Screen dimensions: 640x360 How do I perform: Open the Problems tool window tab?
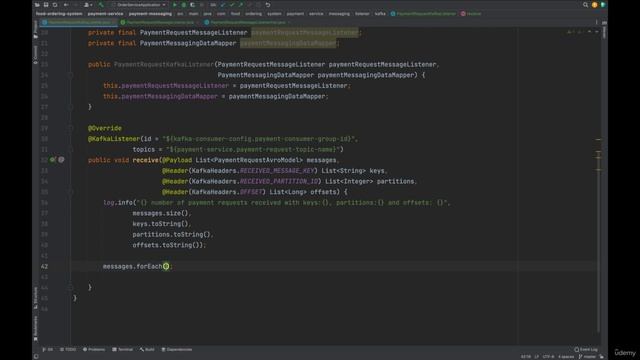point(94,350)
